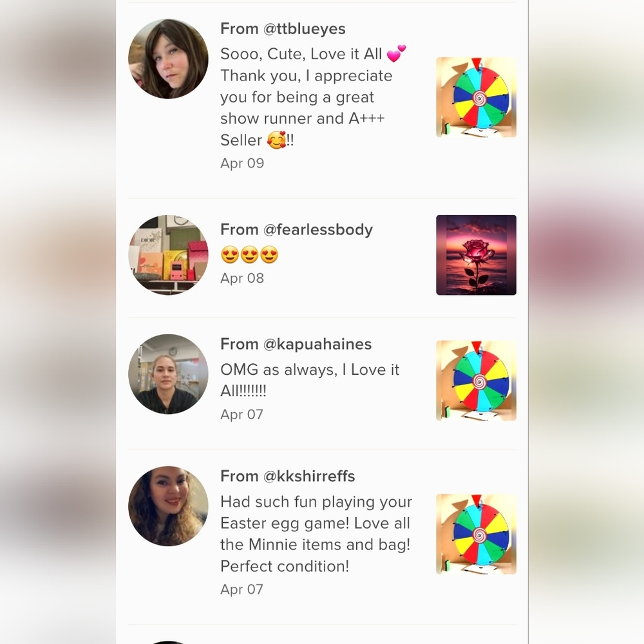This screenshot has height=644, width=644.
Task: Open @ttblueyes profile avatar
Action: click(168, 59)
